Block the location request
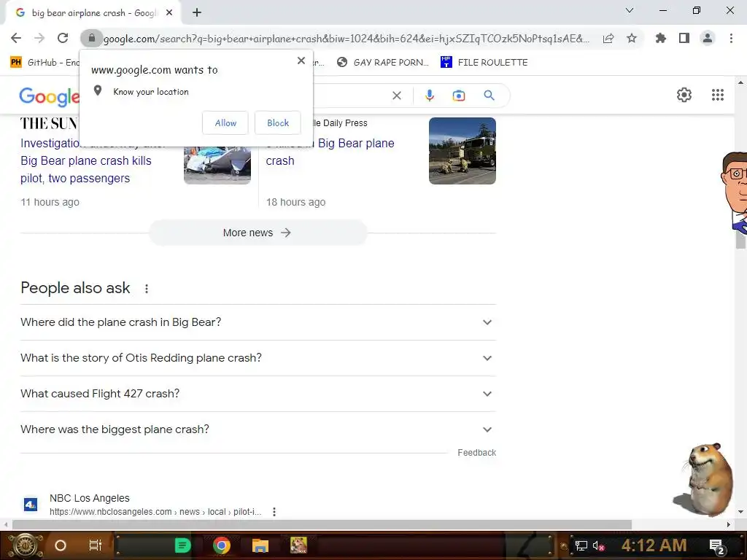747x560 pixels. [x=278, y=122]
